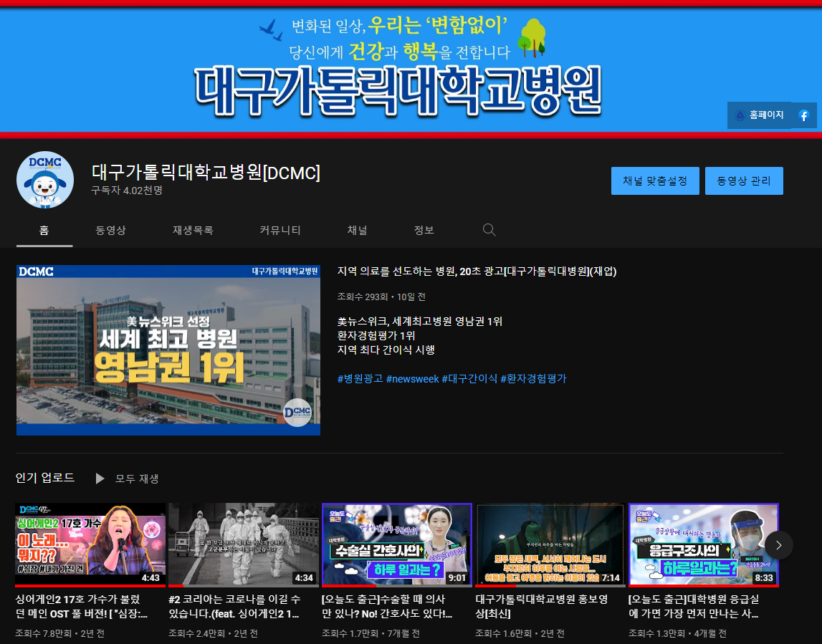Click the channel search magnifier icon
This screenshot has width=822, height=644.
point(489,230)
